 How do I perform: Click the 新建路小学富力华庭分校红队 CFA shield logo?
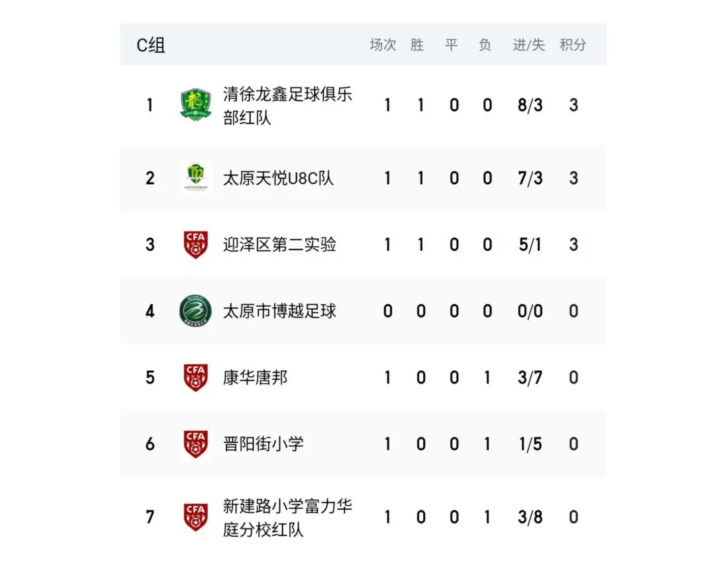point(195,517)
